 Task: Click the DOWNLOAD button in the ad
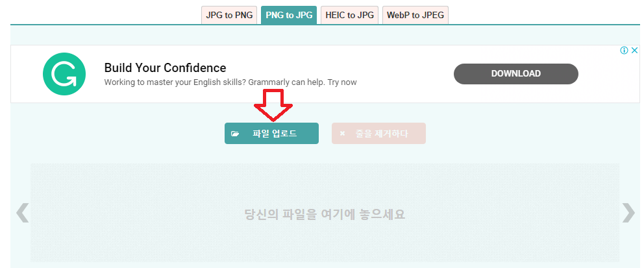point(516,74)
